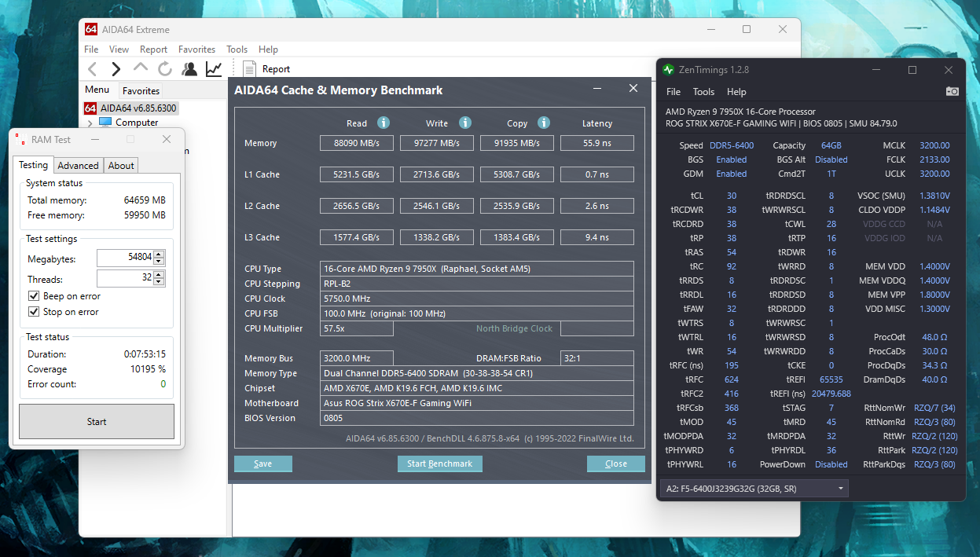
Task: Click the Start button in RAM Test
Action: coord(97,422)
